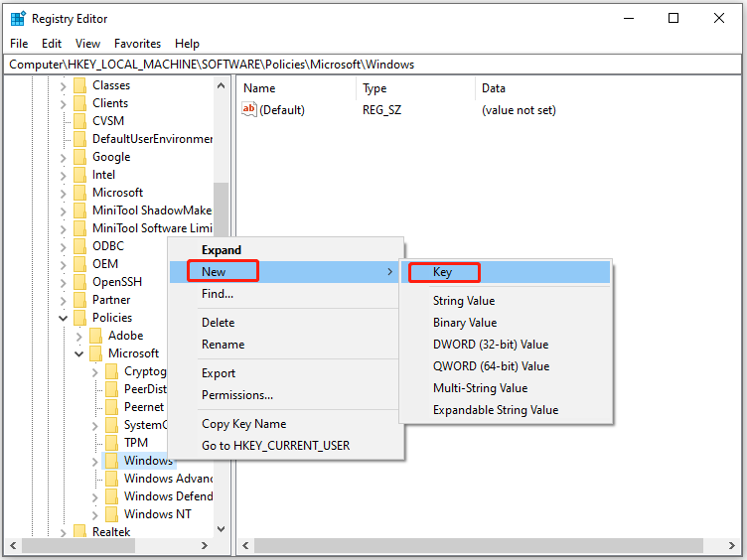This screenshot has height=560, width=747.
Task: Click the CVSM folder icon
Action: tap(80, 121)
